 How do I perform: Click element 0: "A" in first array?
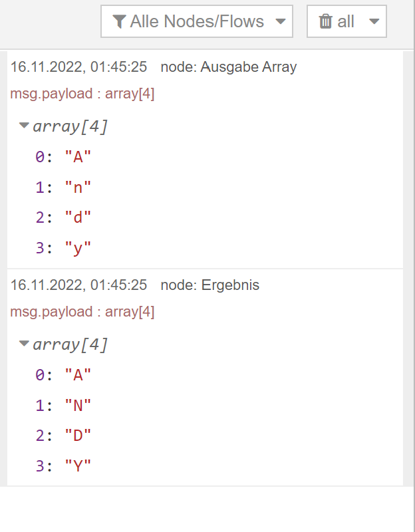(x=63, y=157)
